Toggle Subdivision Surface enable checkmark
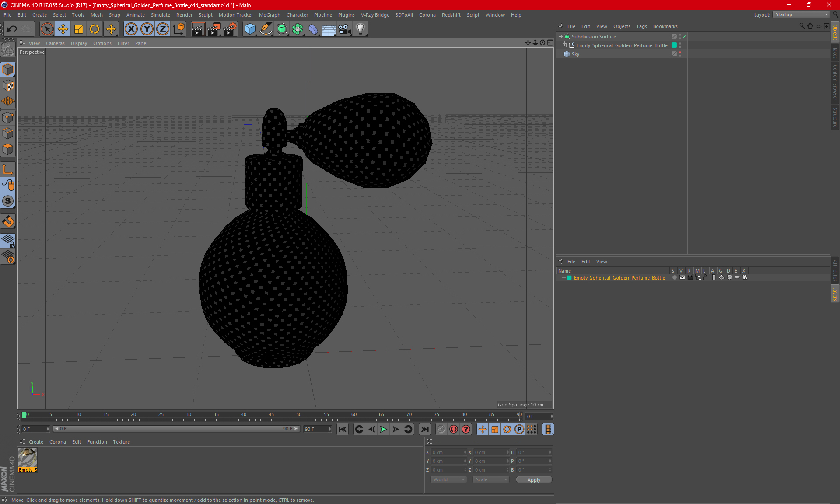The height and width of the screenshot is (504, 840). 684,37
